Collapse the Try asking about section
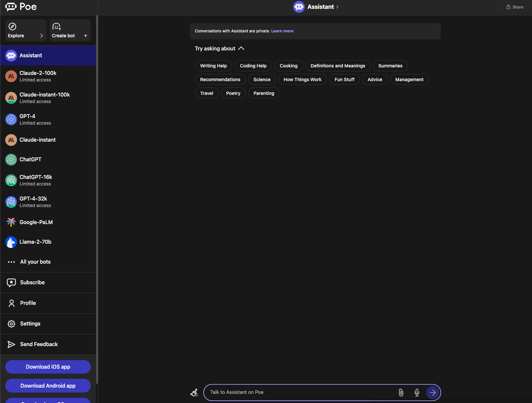 pos(241,48)
